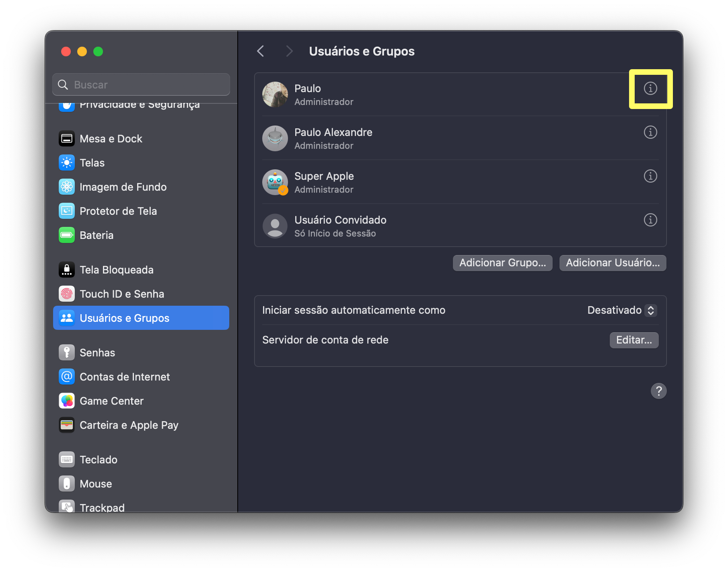The image size is (728, 572).
Task: Open Game Center in sidebar
Action: pos(111,401)
